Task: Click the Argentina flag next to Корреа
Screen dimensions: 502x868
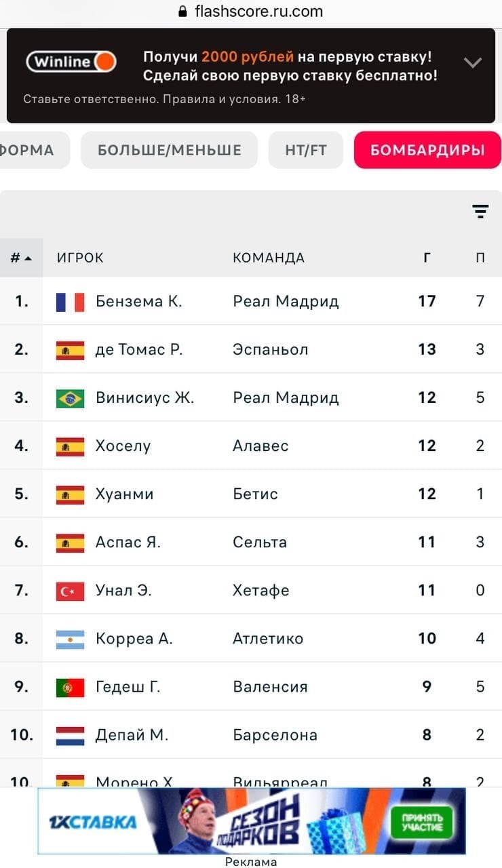Action: (70, 639)
